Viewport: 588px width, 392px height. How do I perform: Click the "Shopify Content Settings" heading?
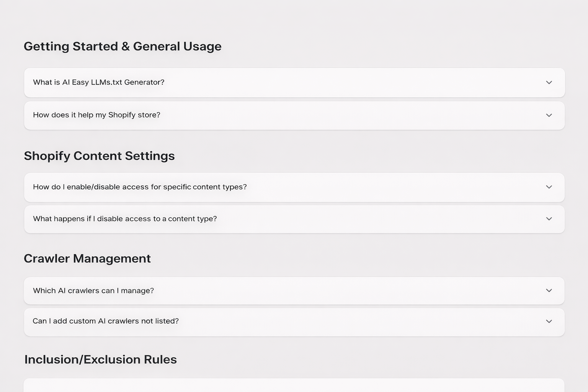[99, 156]
